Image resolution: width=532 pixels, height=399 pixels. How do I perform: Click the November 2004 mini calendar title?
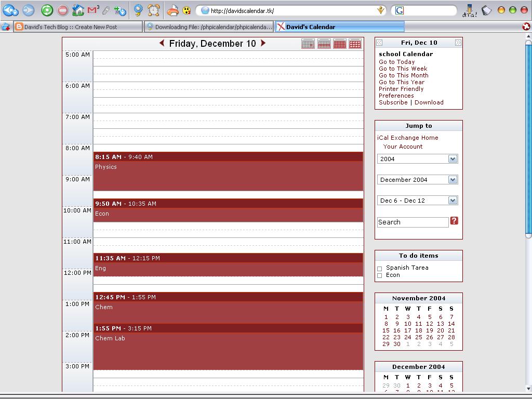(419, 298)
